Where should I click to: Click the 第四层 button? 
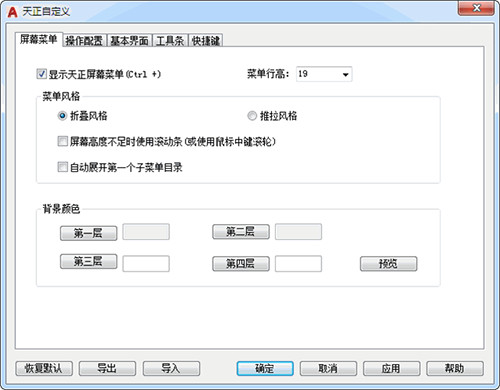point(241,264)
